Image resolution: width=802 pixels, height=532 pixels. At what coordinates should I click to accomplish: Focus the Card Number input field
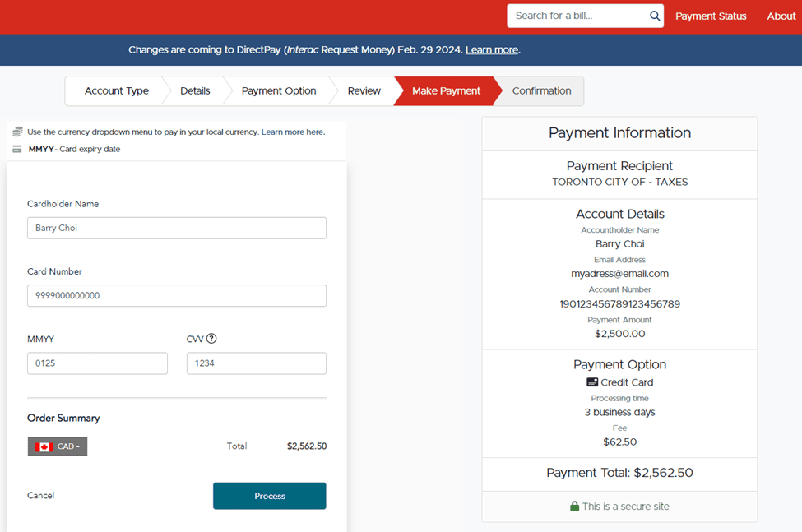point(176,295)
